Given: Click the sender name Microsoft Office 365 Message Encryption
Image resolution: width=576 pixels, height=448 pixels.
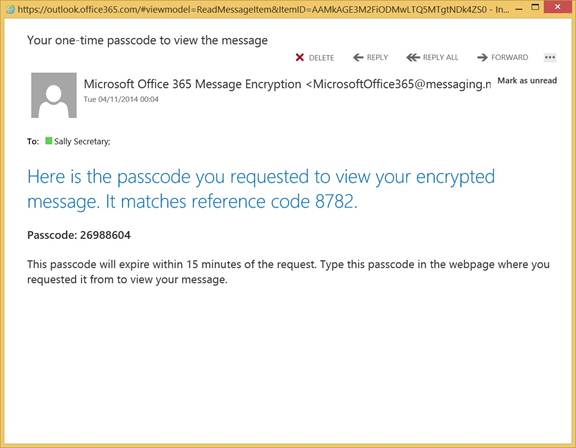Looking at the screenshot, I should [x=192, y=84].
